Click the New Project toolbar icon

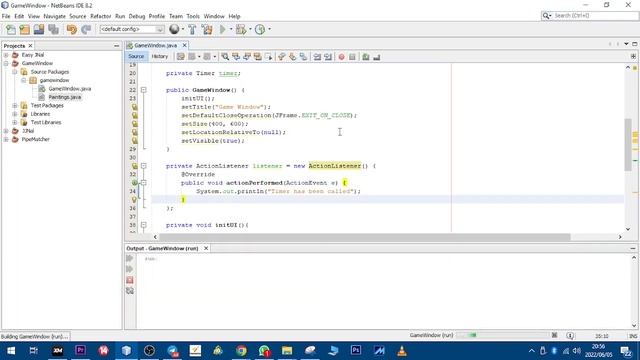[x=24, y=29]
